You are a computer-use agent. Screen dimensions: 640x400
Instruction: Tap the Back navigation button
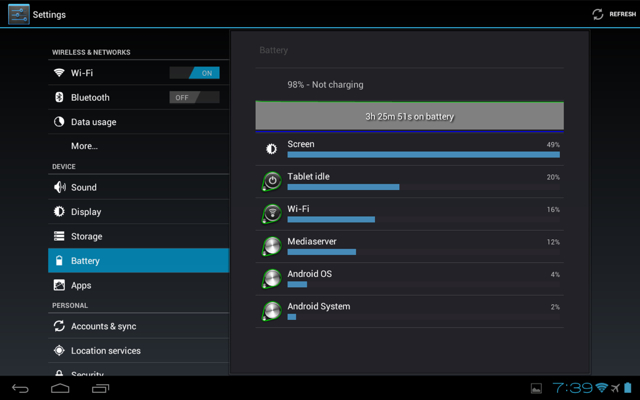click(20, 388)
